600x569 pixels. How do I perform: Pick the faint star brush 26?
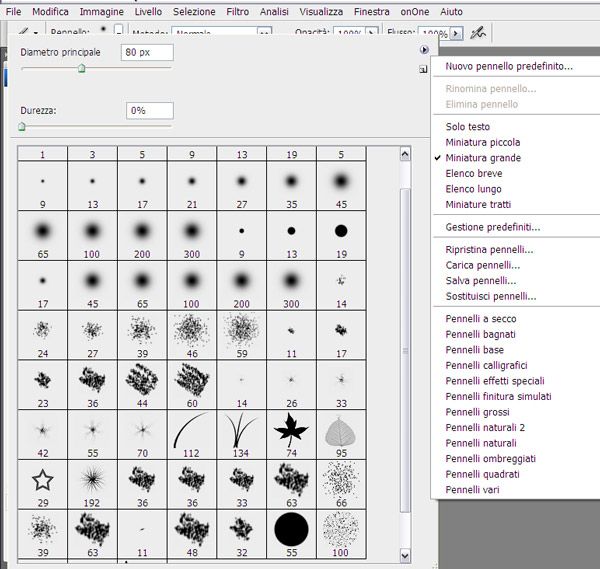pos(291,385)
